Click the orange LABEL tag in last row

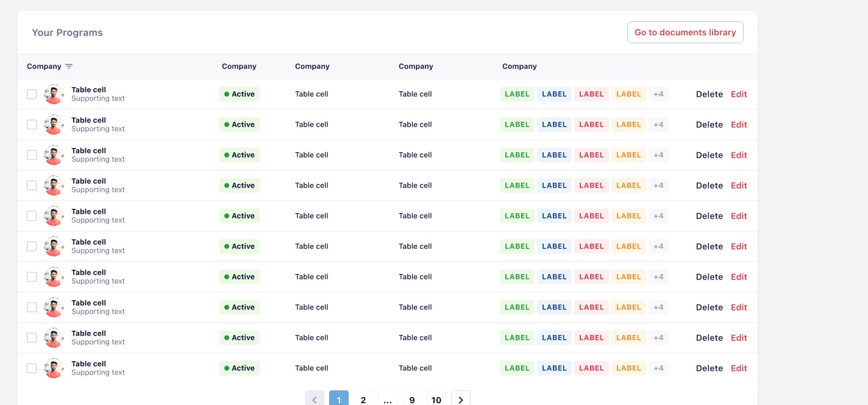[x=628, y=368]
